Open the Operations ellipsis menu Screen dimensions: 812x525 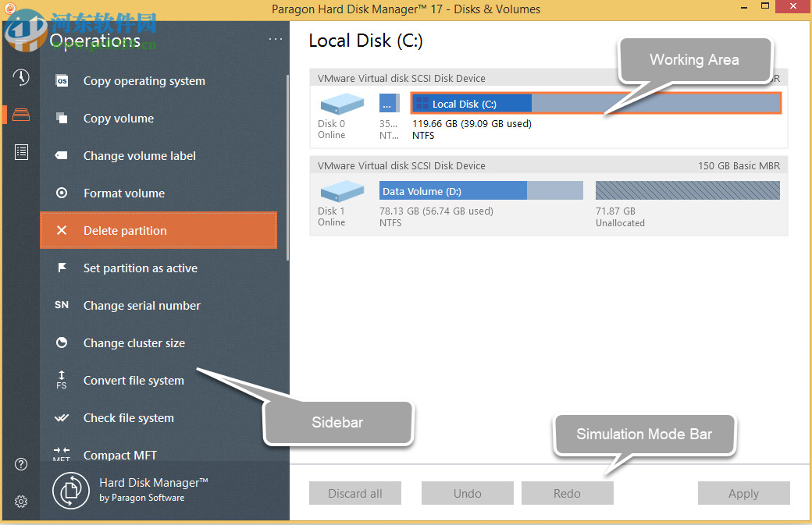click(275, 38)
